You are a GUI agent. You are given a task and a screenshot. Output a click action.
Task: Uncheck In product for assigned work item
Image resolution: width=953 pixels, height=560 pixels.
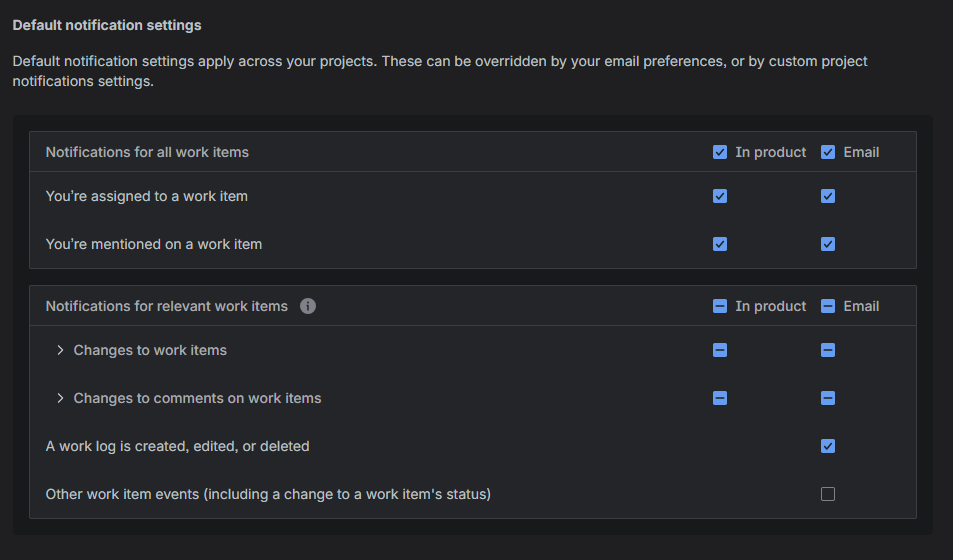[x=720, y=196]
